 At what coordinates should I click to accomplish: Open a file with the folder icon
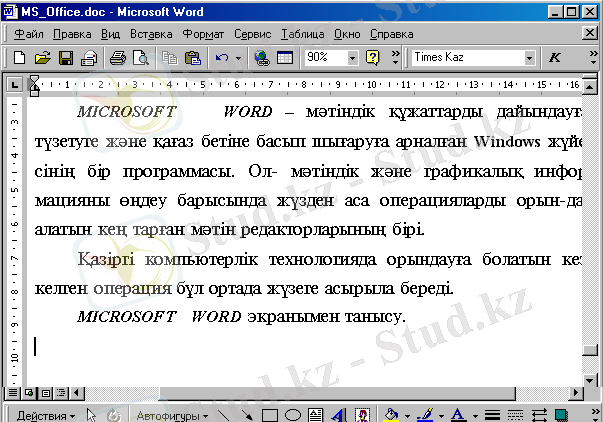(x=42, y=58)
